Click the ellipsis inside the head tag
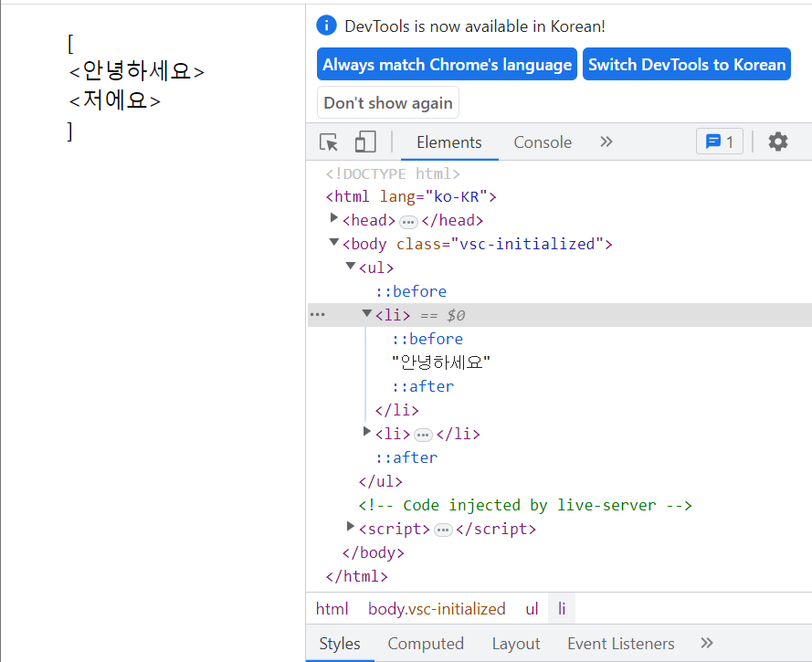This screenshot has height=662, width=812. (408, 222)
